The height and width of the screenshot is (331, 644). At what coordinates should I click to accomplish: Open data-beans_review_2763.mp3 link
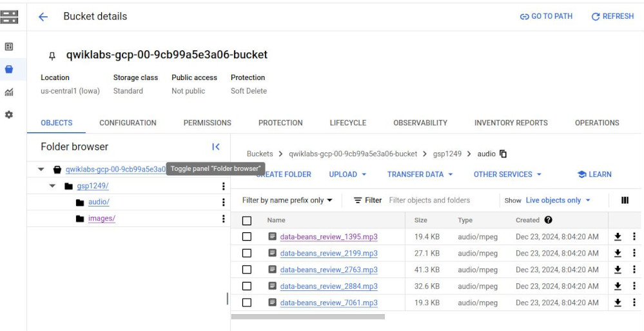(x=329, y=270)
